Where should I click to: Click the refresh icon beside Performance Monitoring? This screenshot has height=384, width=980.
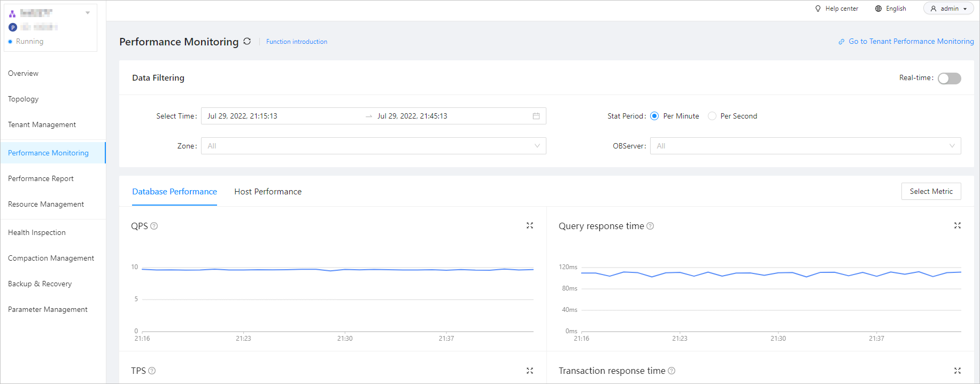coord(247,42)
